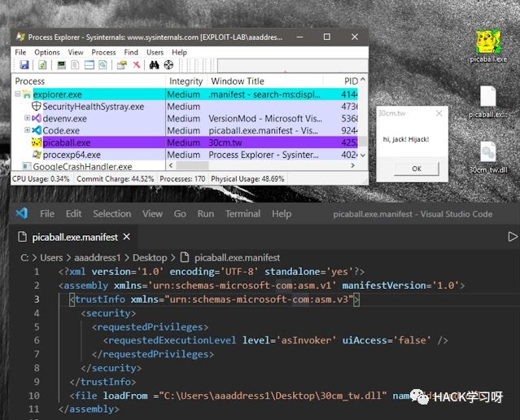Select the picaball.exe process row
Screen dimensions: 520x420
(185, 142)
